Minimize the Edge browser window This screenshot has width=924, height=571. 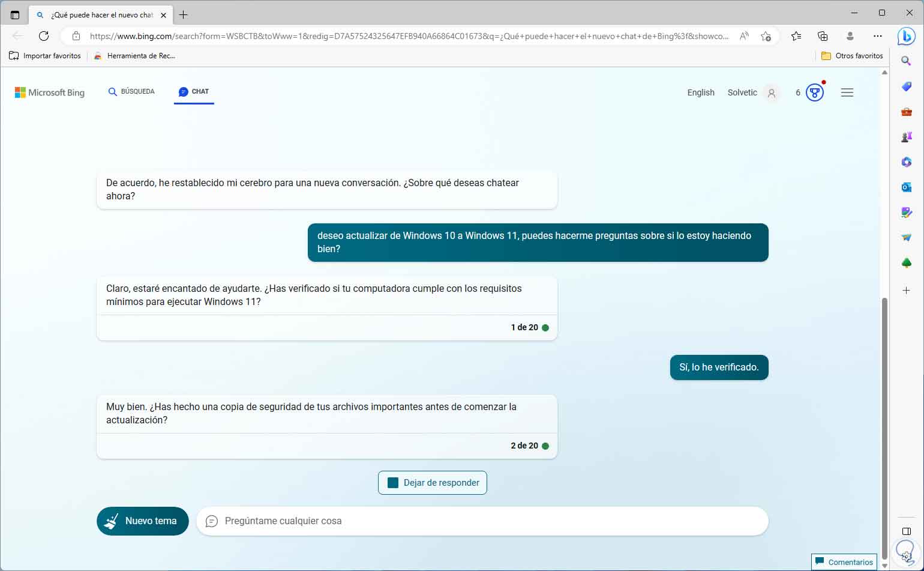[x=854, y=13]
